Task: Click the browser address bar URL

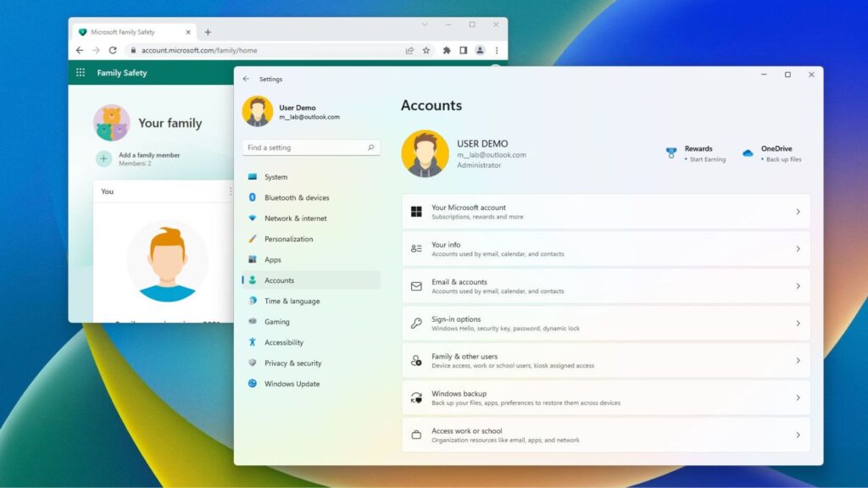Action: pos(199,50)
